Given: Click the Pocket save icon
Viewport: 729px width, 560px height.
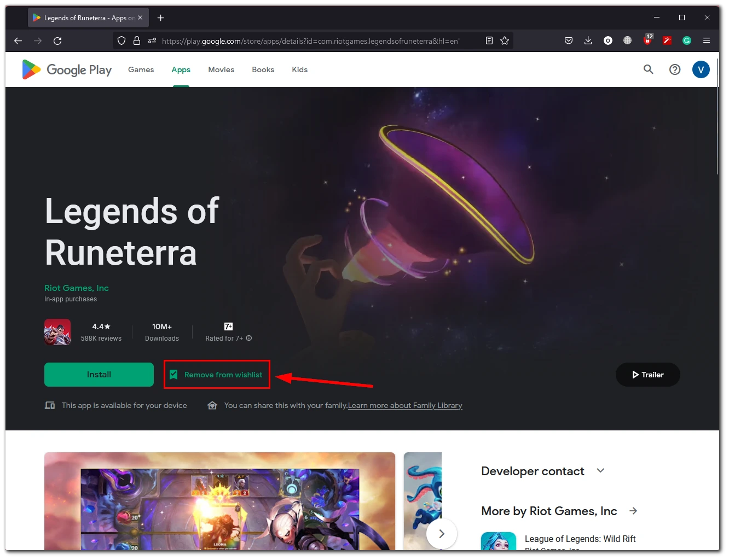Looking at the screenshot, I should tap(569, 40).
